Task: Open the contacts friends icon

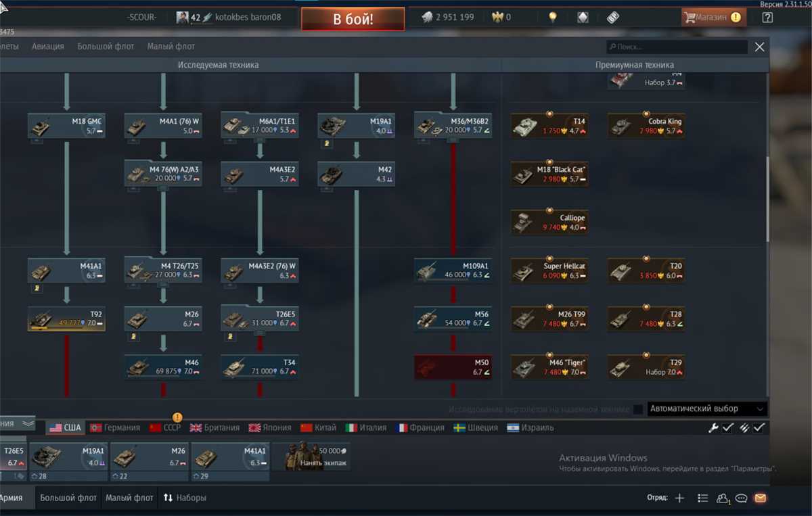Action: (723, 498)
